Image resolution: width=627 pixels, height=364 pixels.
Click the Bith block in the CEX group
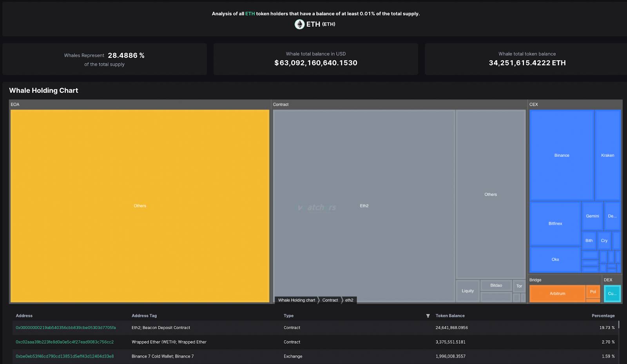[589, 241]
